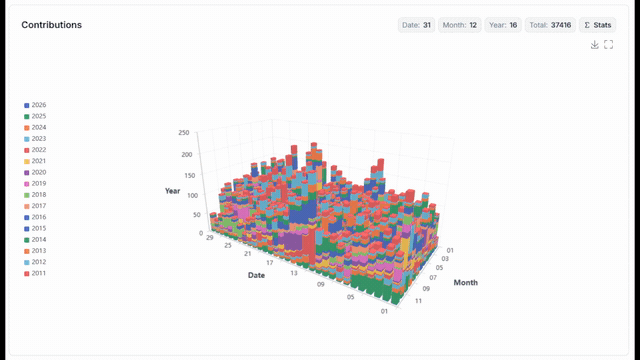Hide the 2017 legend series
The width and height of the screenshot is (640, 360).
click(35, 206)
